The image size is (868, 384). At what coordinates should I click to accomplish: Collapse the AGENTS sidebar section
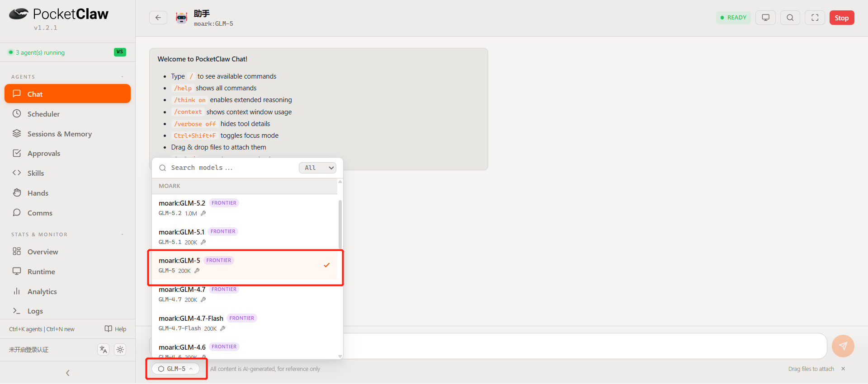pos(122,77)
